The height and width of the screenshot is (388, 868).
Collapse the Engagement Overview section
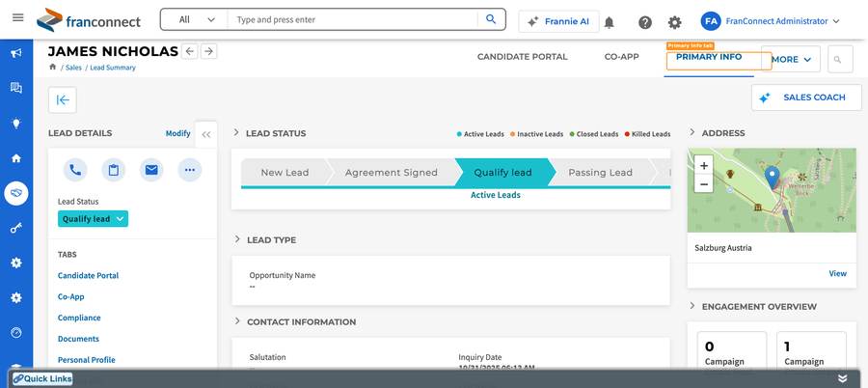692,305
